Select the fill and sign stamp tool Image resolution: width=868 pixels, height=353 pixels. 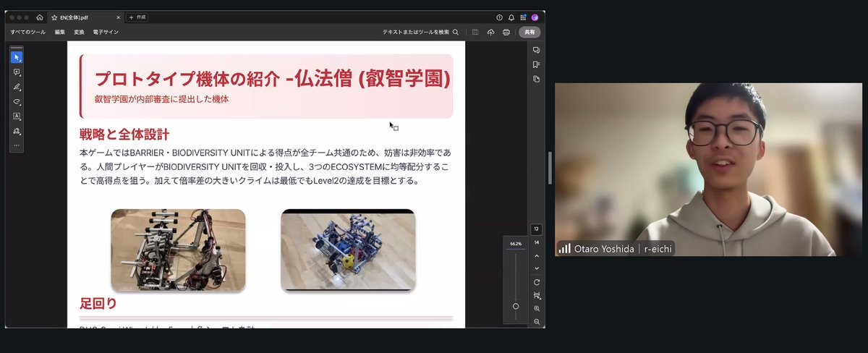(17, 132)
